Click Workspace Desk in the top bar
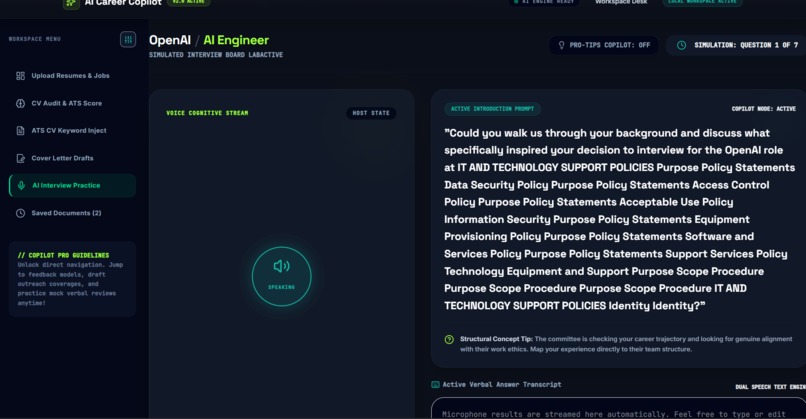The image size is (806, 419). tap(621, 3)
